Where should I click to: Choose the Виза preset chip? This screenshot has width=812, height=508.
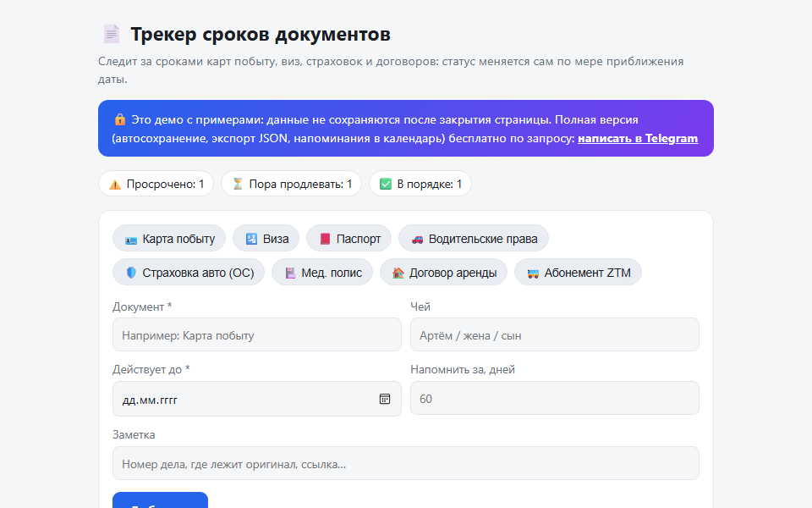(266, 239)
